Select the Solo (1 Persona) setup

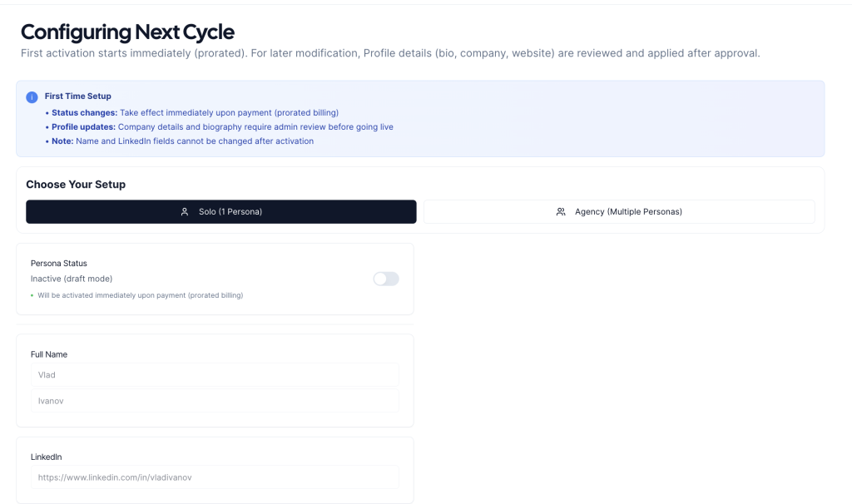click(221, 212)
